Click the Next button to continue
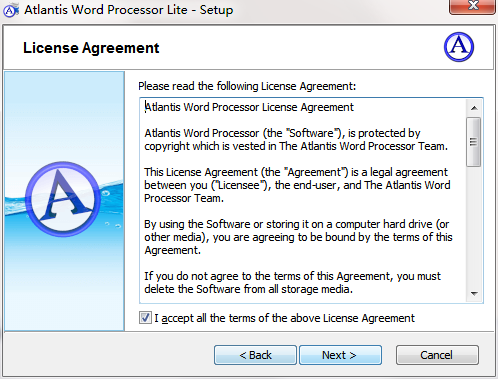Image resolution: width=498 pixels, height=379 pixels. tap(340, 355)
